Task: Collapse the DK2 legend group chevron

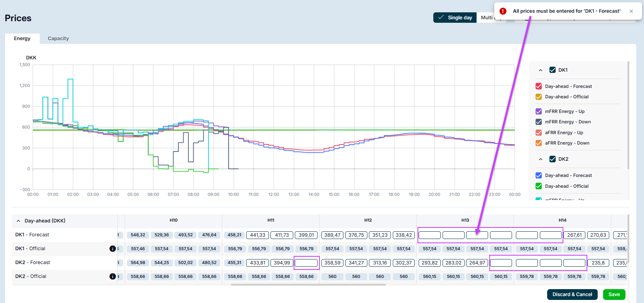Action: point(541,159)
